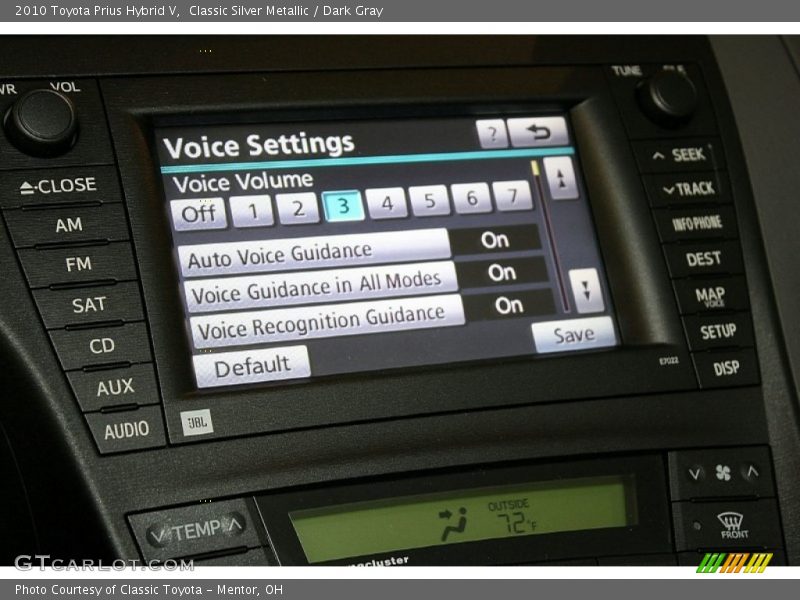
Task: Tap the question mark help button
Action: (492, 134)
